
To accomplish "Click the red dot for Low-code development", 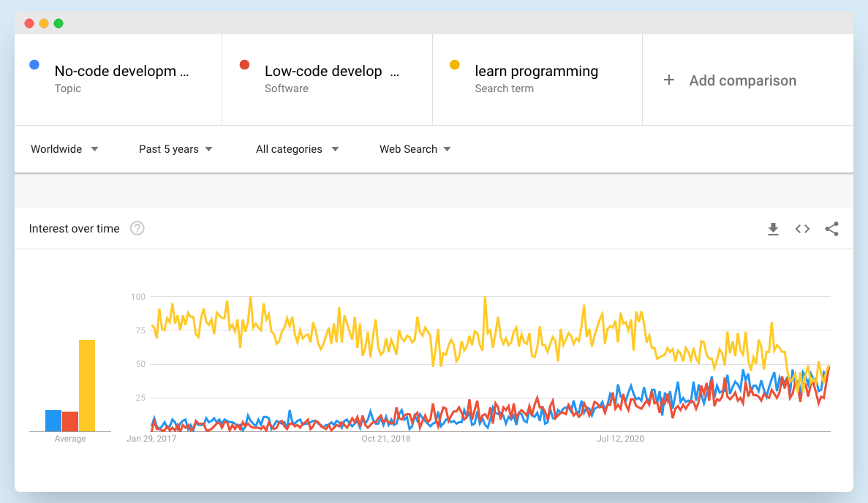I will point(245,65).
